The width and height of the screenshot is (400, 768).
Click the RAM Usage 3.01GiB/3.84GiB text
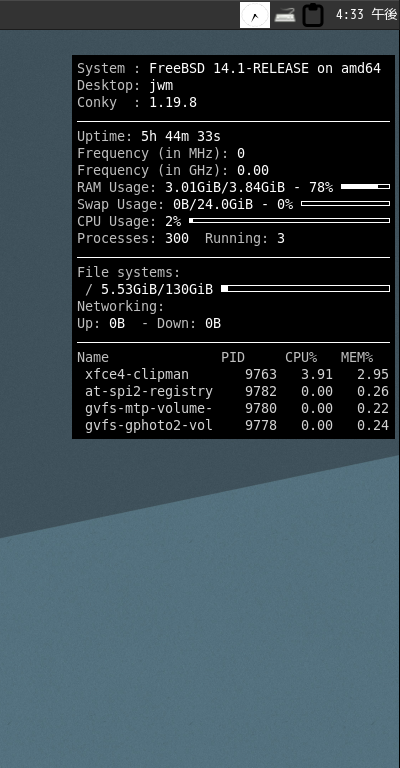click(x=205, y=188)
